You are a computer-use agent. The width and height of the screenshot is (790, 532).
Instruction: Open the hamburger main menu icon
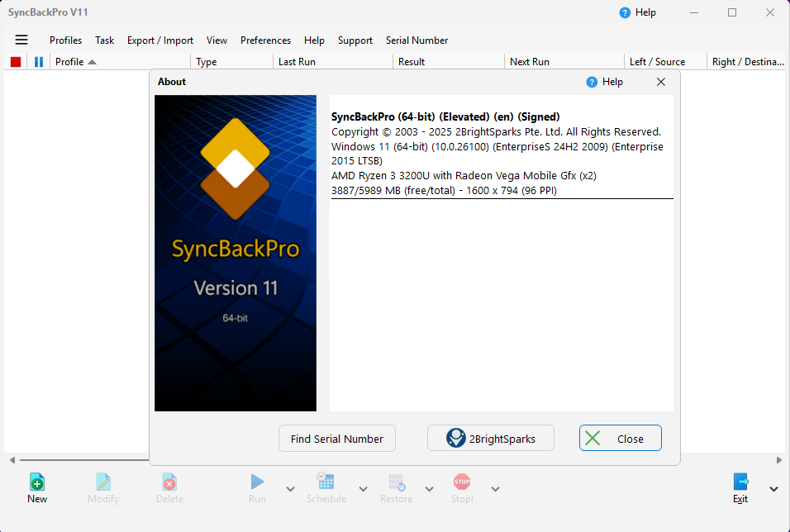pyautogui.click(x=21, y=40)
